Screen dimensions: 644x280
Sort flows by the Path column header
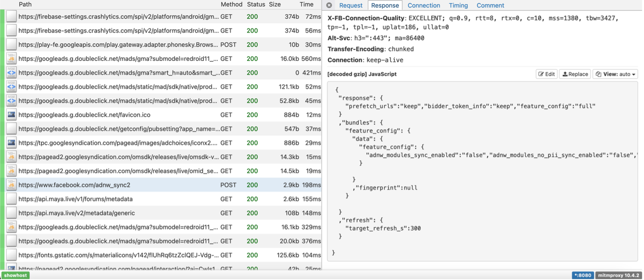click(x=25, y=4)
